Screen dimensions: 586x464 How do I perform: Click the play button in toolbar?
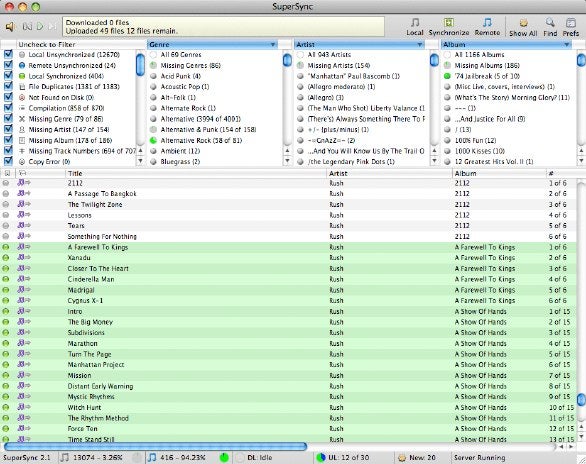pos(40,27)
